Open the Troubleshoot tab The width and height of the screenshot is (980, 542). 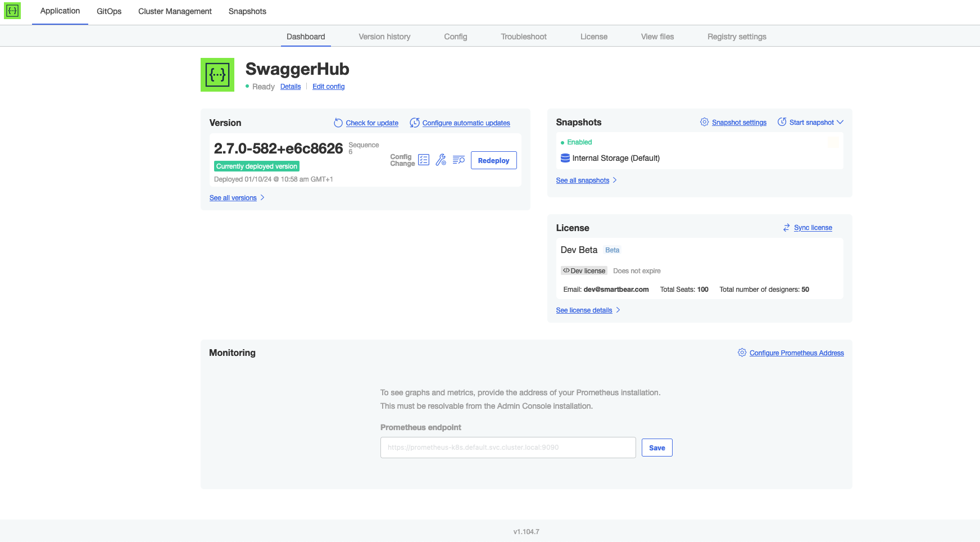[x=523, y=37]
